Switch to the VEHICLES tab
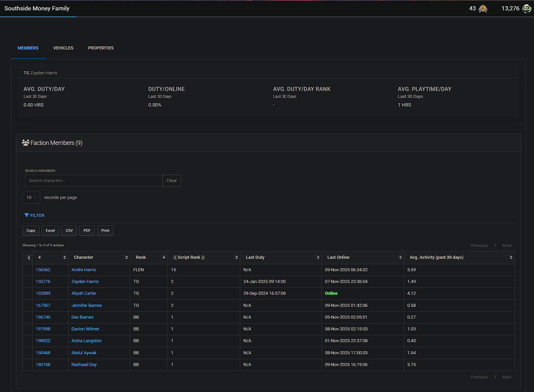The image size is (534, 392). point(63,48)
